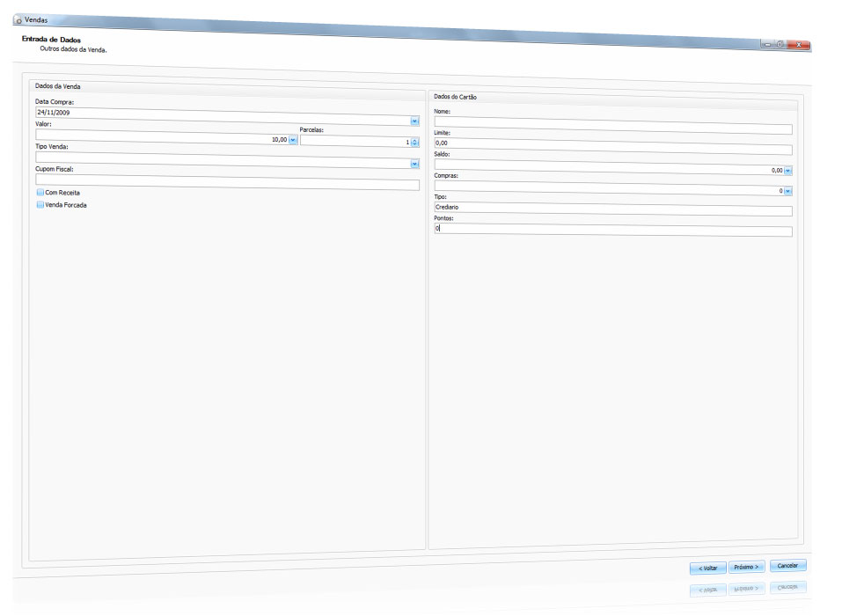Minimize the Vendas window

pyautogui.click(x=767, y=44)
